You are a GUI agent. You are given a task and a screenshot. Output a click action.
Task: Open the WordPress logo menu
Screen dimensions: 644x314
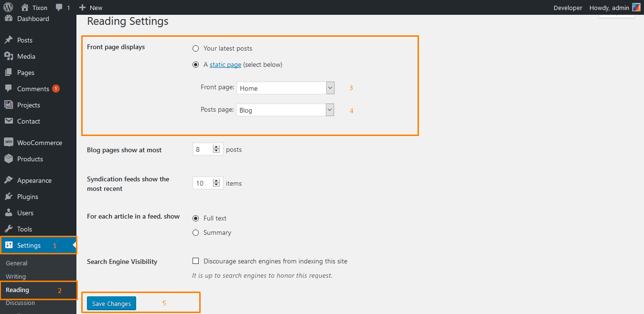8,7
